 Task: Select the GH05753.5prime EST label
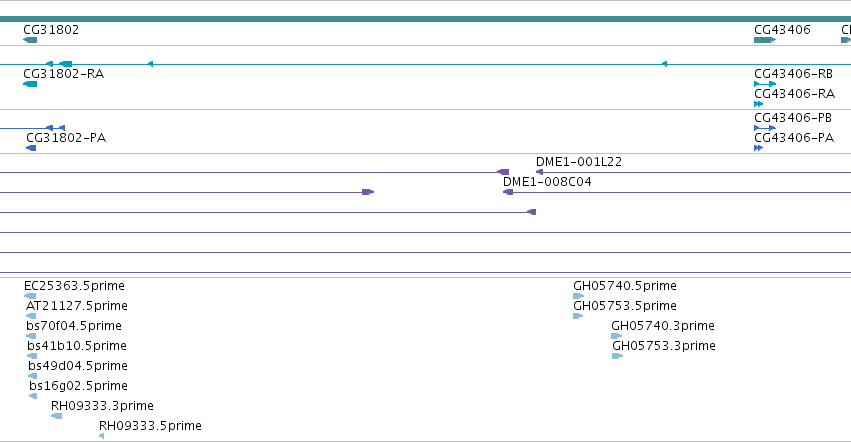click(x=625, y=306)
